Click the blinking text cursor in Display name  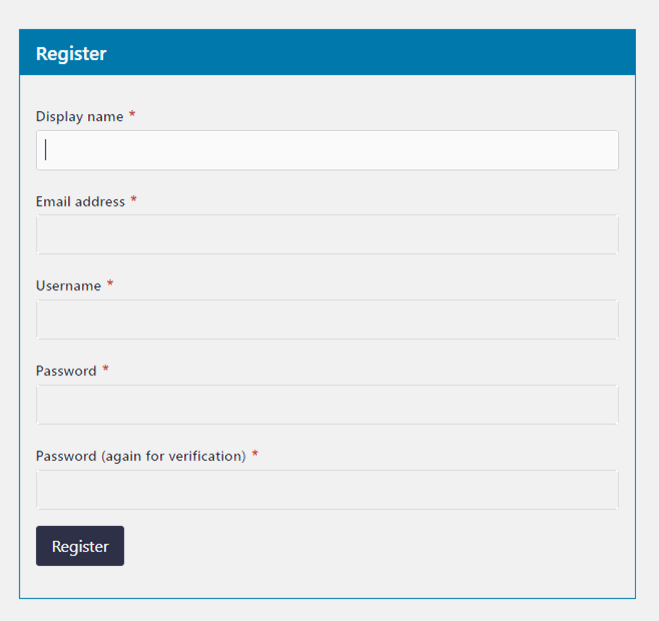point(46,150)
